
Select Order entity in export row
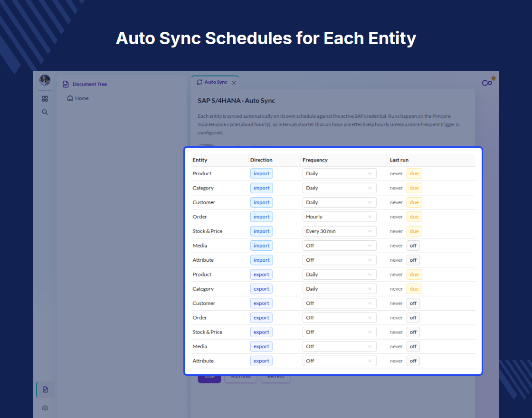click(x=199, y=318)
